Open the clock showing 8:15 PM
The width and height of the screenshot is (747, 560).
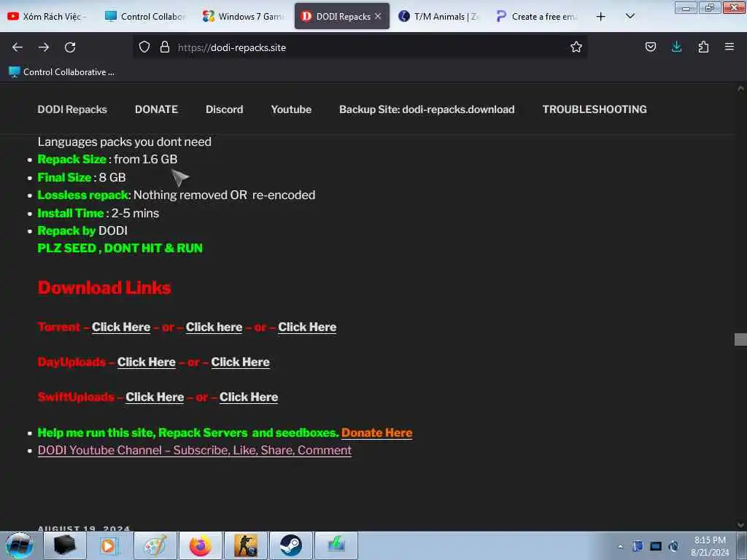point(710,546)
